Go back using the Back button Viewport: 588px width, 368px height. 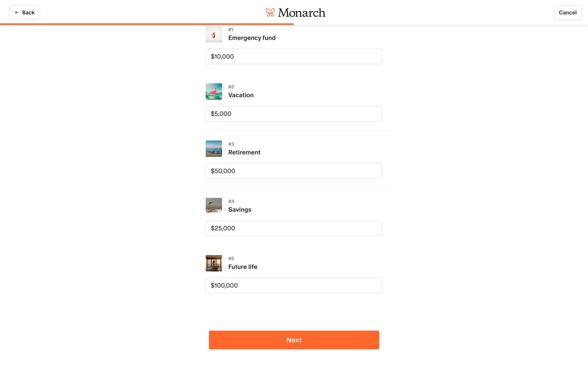[x=24, y=13]
